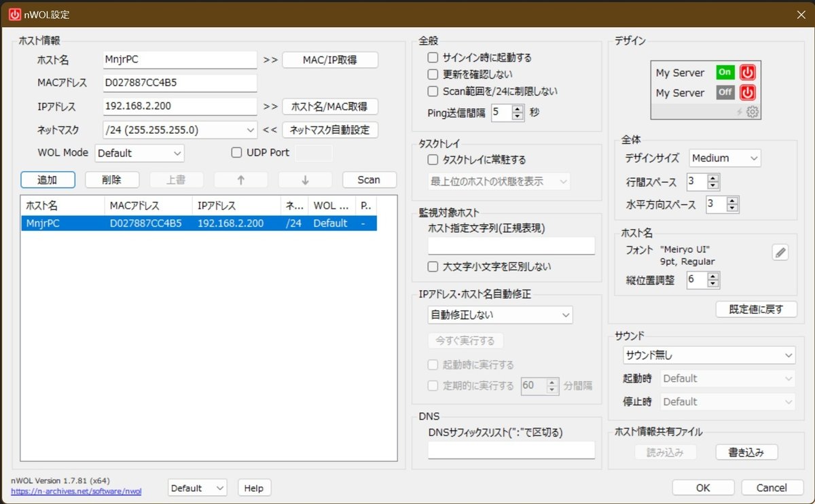
Task: Click the green On status indicator
Action: (x=725, y=72)
